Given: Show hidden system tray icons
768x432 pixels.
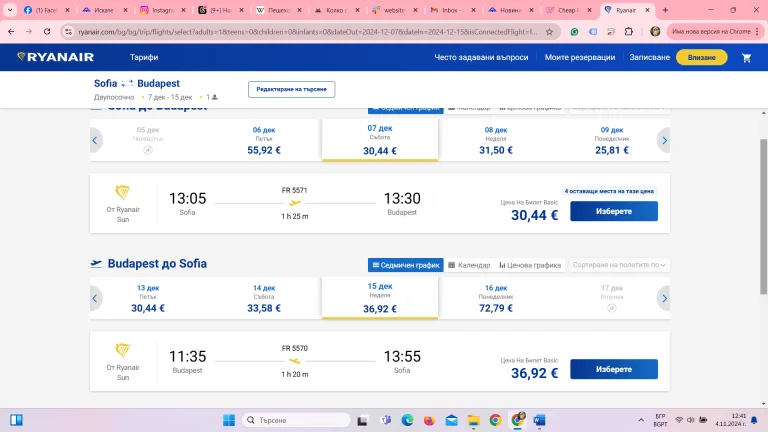Looking at the screenshot, I should point(641,420).
